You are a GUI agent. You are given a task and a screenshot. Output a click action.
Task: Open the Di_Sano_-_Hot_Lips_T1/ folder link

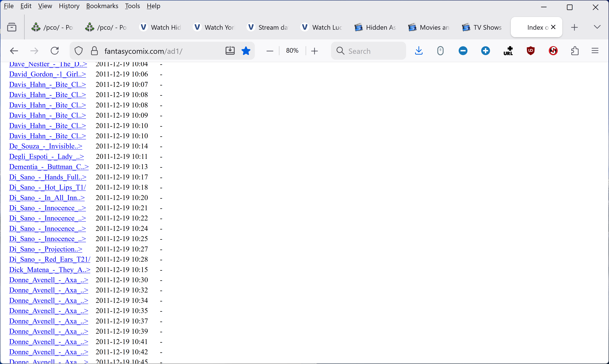pos(47,187)
